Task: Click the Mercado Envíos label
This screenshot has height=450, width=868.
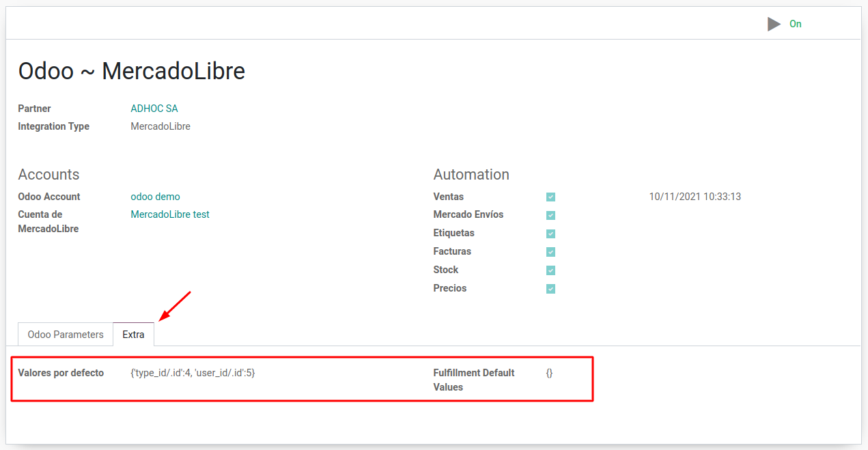Action: (x=468, y=214)
